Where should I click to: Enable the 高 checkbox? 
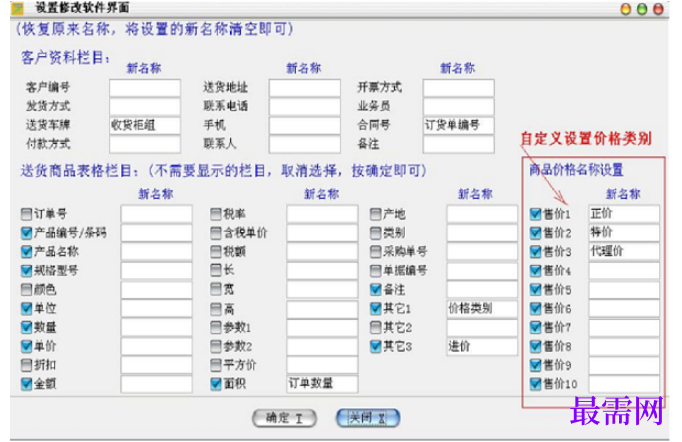tap(216, 308)
